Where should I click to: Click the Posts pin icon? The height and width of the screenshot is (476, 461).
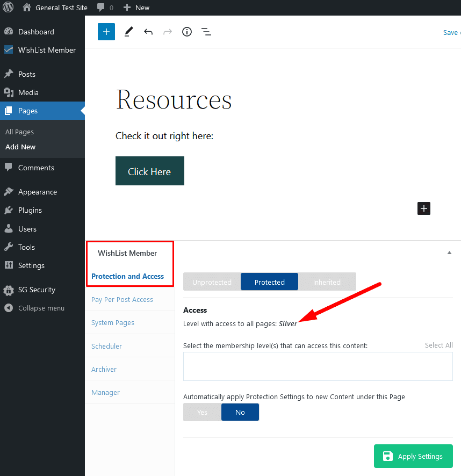[x=9, y=74]
